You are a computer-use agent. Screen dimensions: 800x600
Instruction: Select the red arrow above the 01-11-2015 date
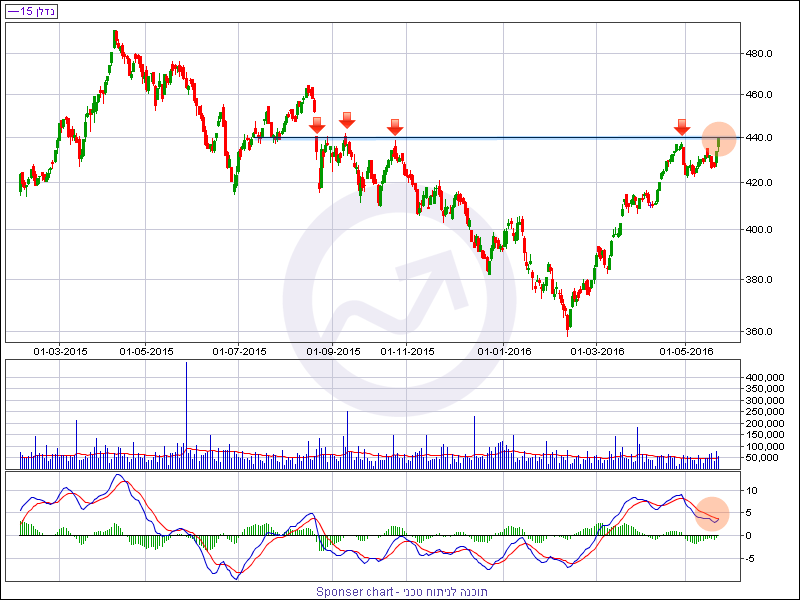[395, 126]
